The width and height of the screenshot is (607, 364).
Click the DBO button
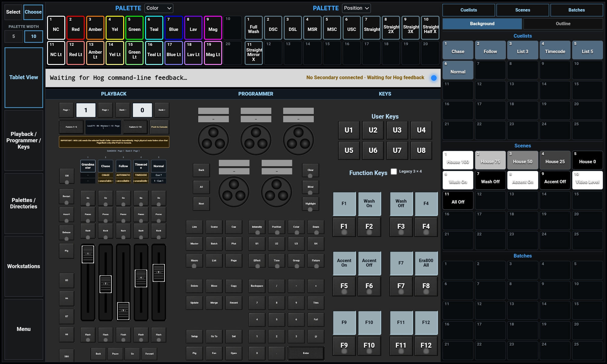(x=66, y=356)
